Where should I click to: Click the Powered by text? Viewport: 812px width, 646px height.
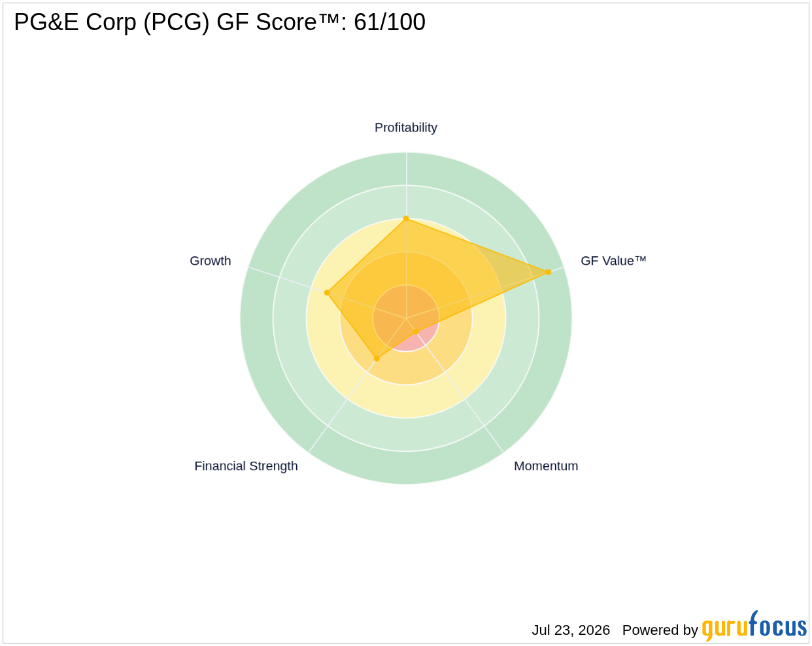click(660, 630)
